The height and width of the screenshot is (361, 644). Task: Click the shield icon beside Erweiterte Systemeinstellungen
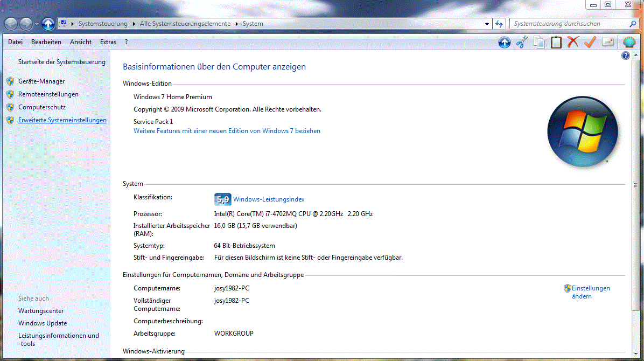tap(11, 120)
